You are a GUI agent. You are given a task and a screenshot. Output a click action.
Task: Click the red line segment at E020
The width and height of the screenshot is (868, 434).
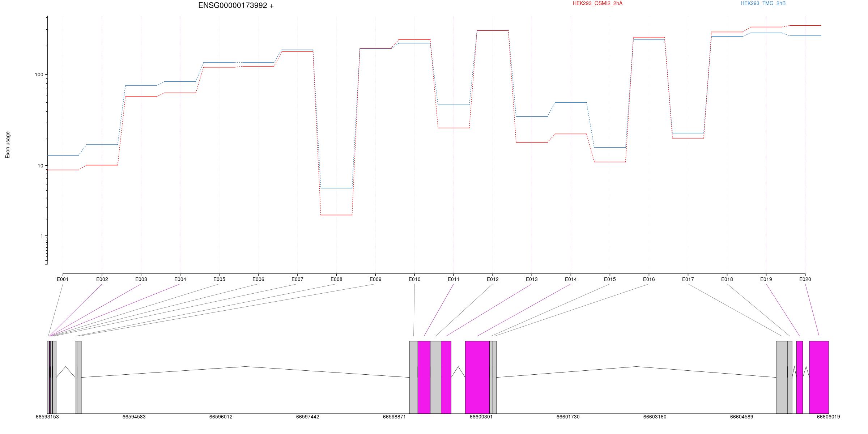click(x=805, y=26)
